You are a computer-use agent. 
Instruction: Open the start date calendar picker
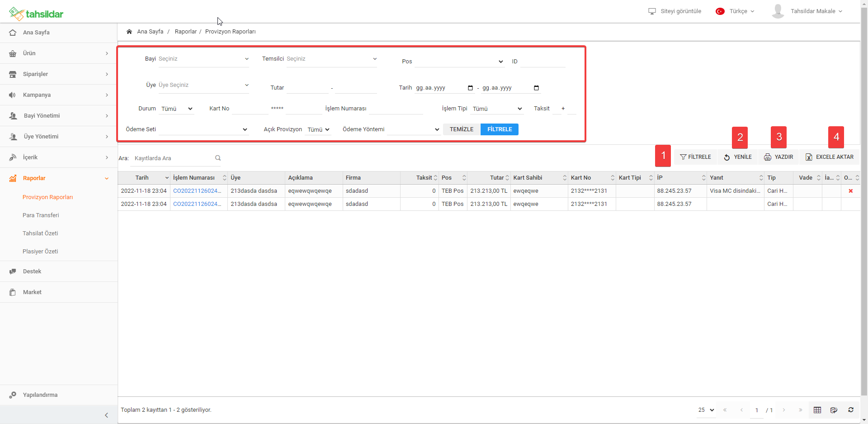pos(470,88)
